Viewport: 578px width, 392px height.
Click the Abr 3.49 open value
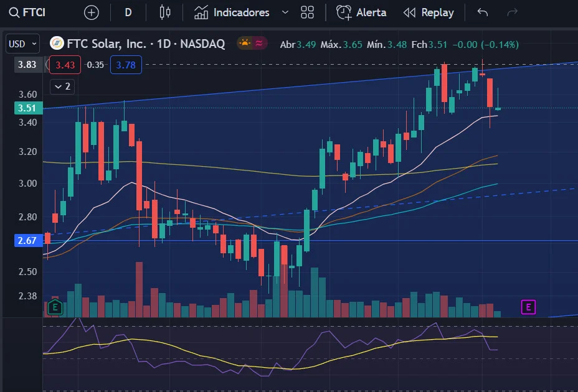[298, 45]
